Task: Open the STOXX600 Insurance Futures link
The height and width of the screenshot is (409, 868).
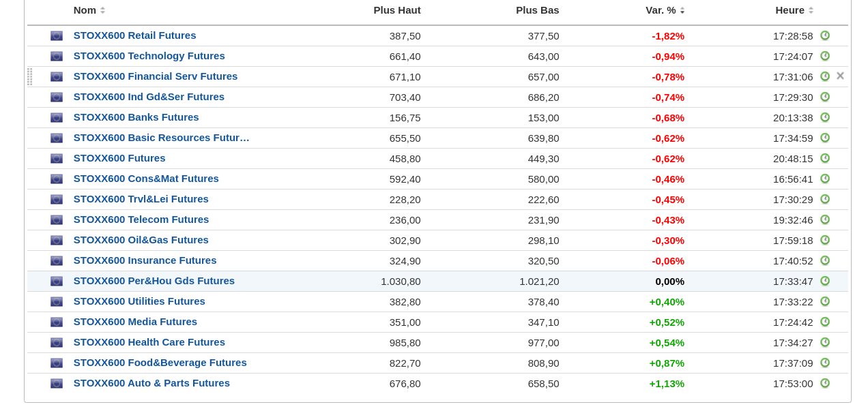Action: click(x=145, y=260)
